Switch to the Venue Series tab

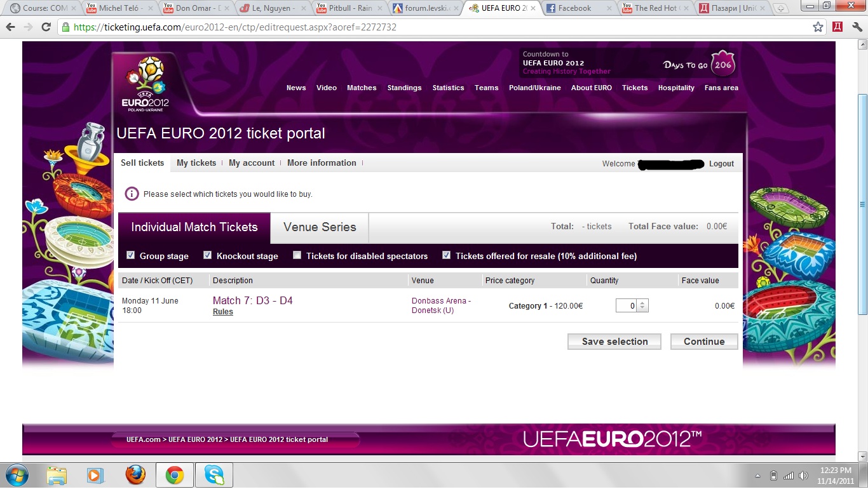pos(320,227)
